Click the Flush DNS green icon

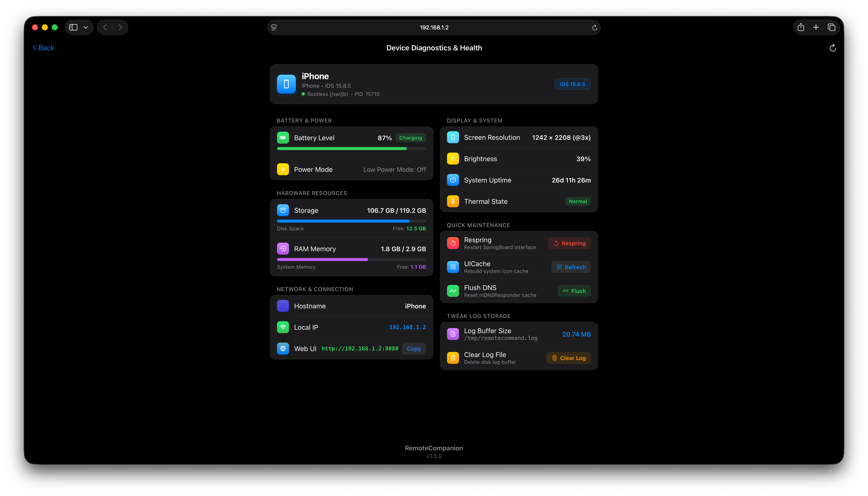click(452, 291)
